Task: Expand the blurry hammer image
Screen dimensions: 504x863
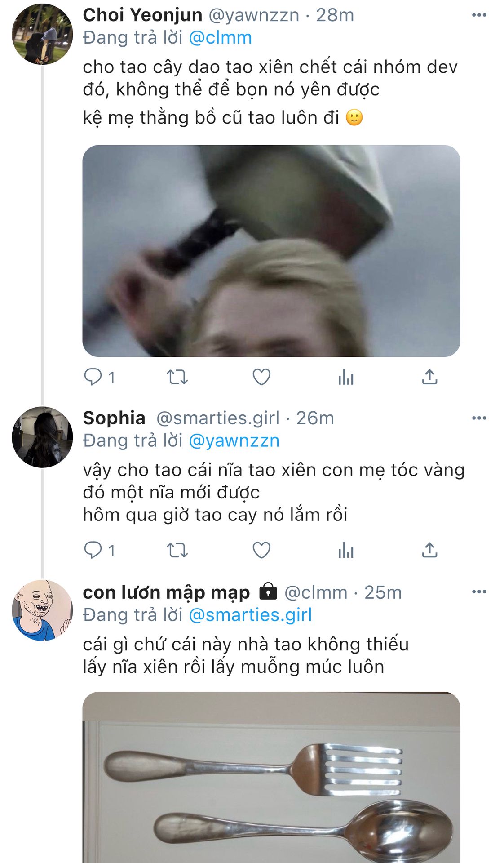Action: point(271,251)
